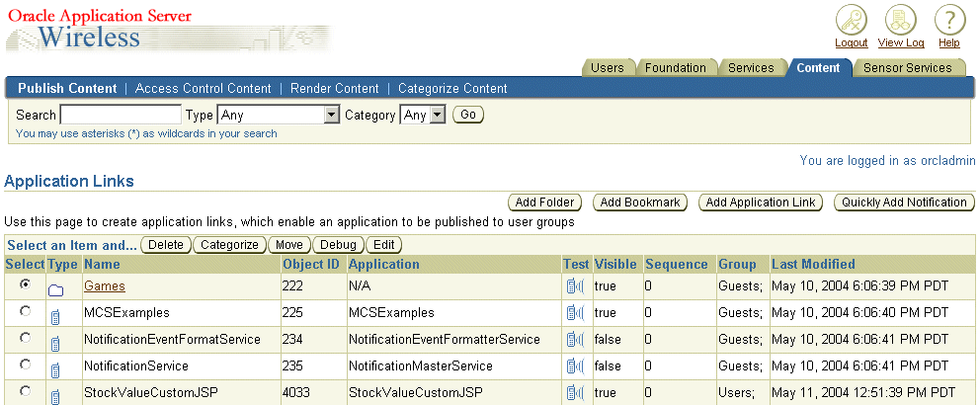The width and height of the screenshot is (980, 405).
Task: Open the Category dropdown
Action: coord(422,115)
